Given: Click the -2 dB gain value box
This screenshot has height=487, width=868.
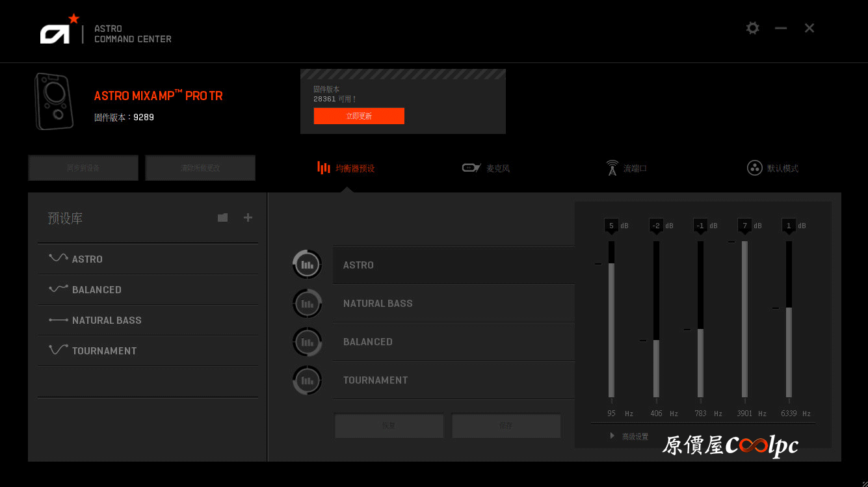Looking at the screenshot, I should tap(656, 226).
